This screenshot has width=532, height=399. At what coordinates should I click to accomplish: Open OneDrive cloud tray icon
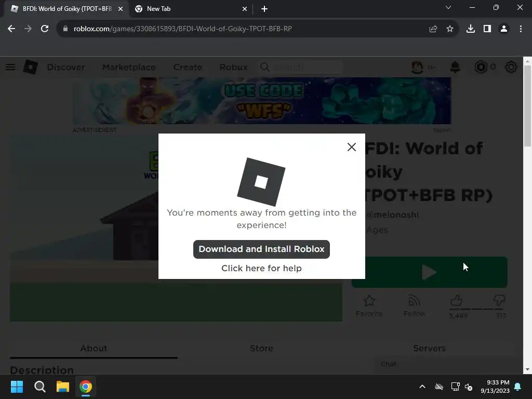(439, 387)
